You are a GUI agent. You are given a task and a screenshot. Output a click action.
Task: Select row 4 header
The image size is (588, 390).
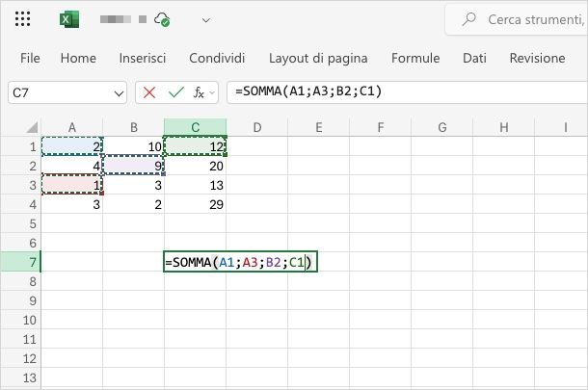[x=20, y=204]
